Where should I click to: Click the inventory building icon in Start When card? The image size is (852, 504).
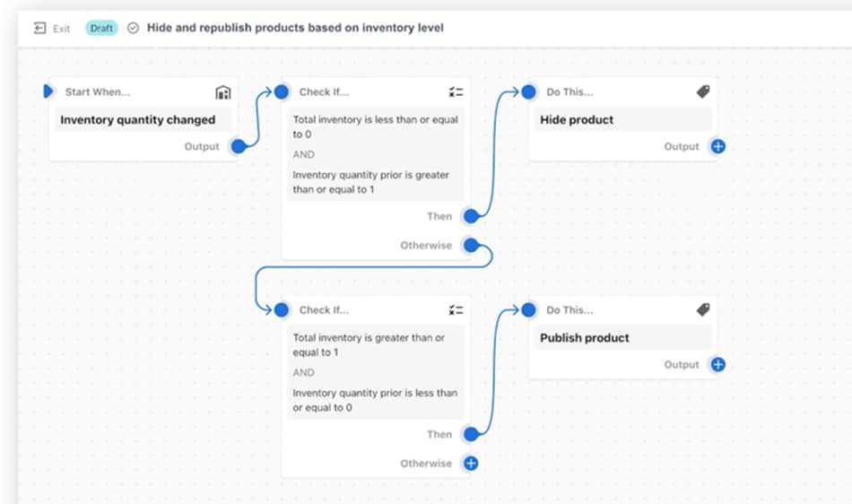click(222, 92)
